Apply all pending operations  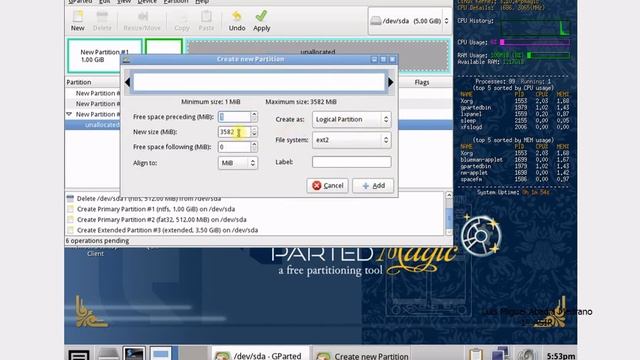click(x=262, y=21)
